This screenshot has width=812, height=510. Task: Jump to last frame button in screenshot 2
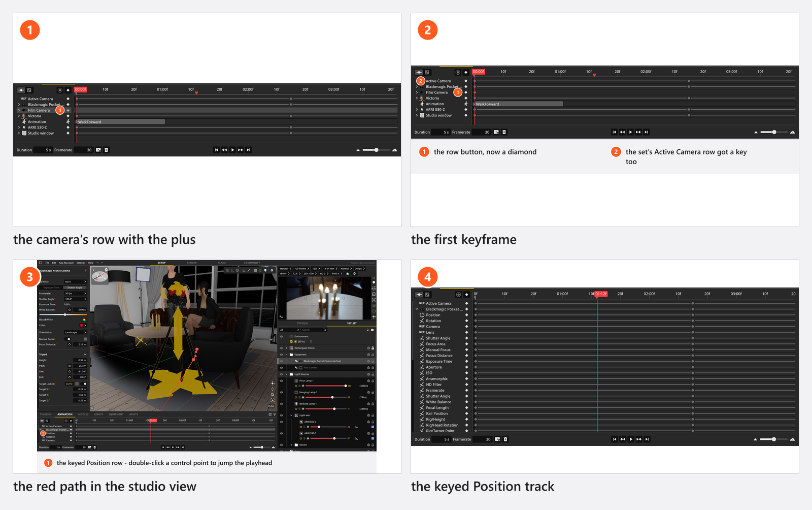pos(646,132)
